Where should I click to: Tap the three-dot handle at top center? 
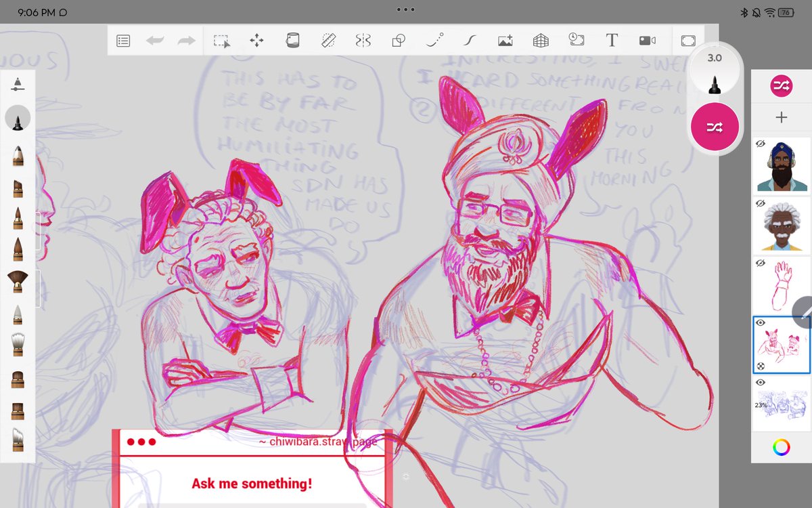point(406,9)
